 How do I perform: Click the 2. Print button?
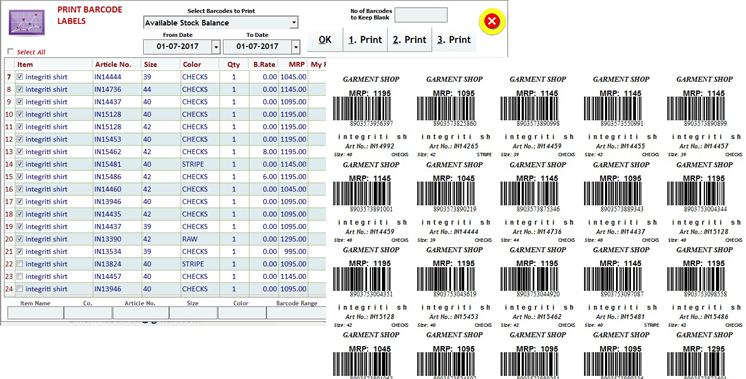click(410, 40)
